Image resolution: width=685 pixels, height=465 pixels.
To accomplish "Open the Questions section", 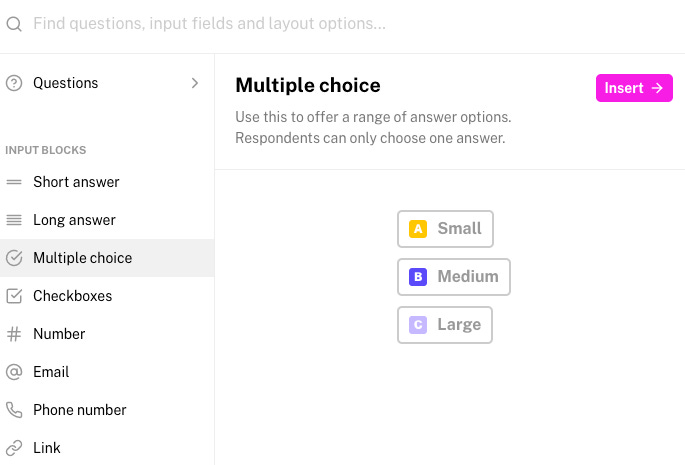I will pos(66,84).
